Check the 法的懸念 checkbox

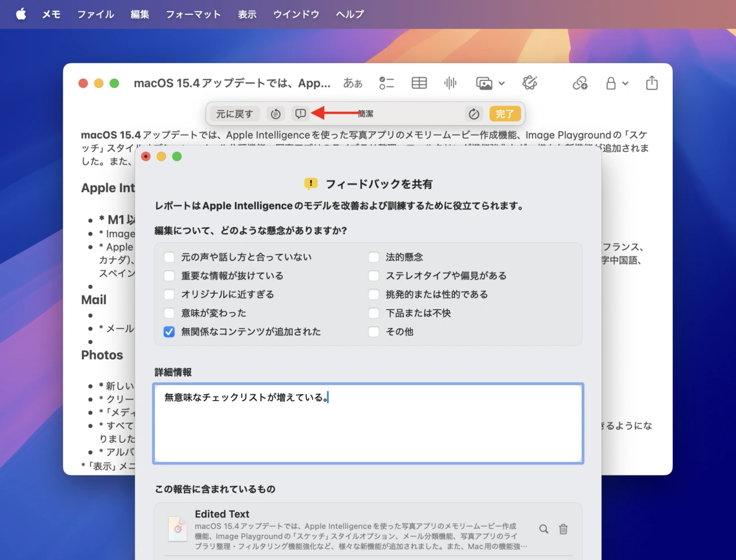pos(374,257)
